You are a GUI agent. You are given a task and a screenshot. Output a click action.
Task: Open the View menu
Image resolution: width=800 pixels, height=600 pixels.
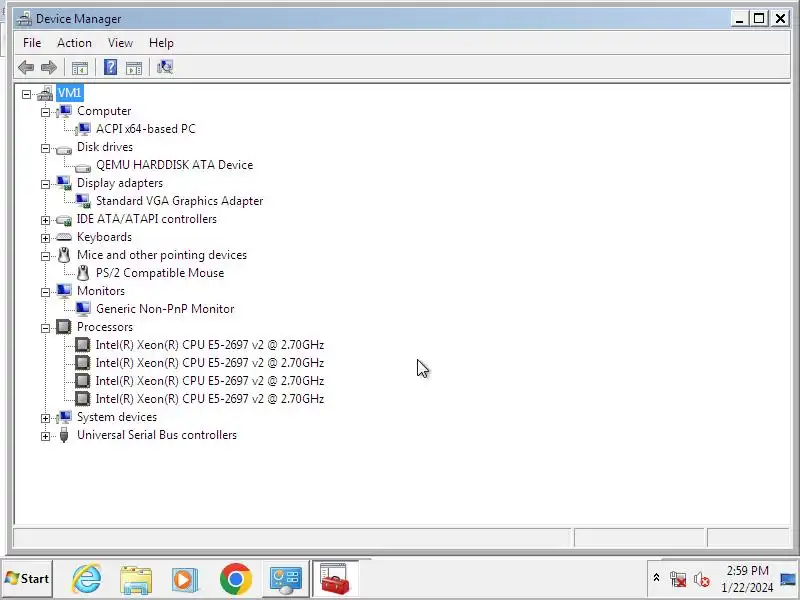[x=120, y=43]
